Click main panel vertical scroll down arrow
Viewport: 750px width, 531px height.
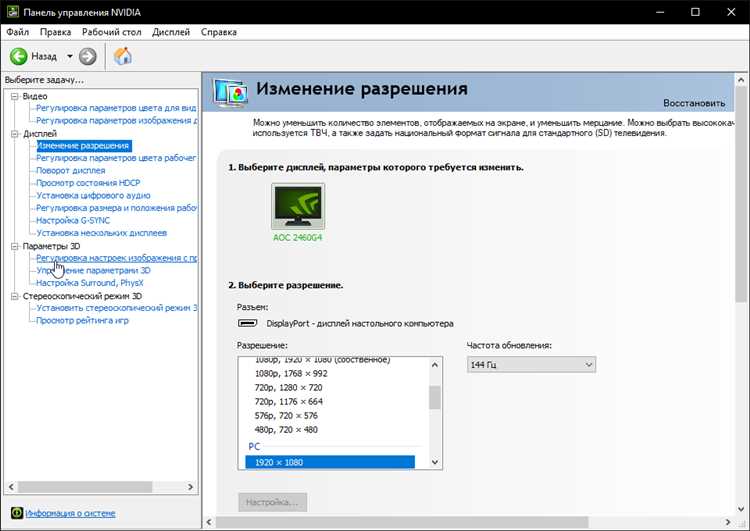741,509
